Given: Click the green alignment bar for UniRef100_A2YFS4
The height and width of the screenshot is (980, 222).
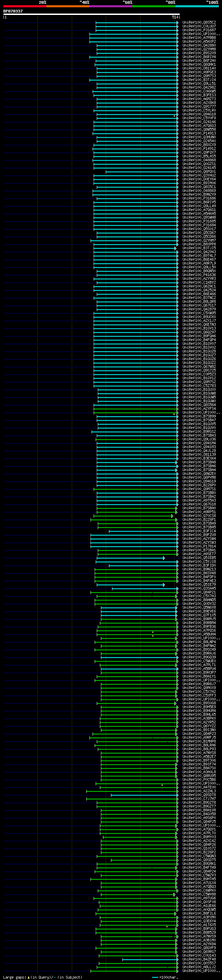Looking at the screenshot, I should (136, 408).
